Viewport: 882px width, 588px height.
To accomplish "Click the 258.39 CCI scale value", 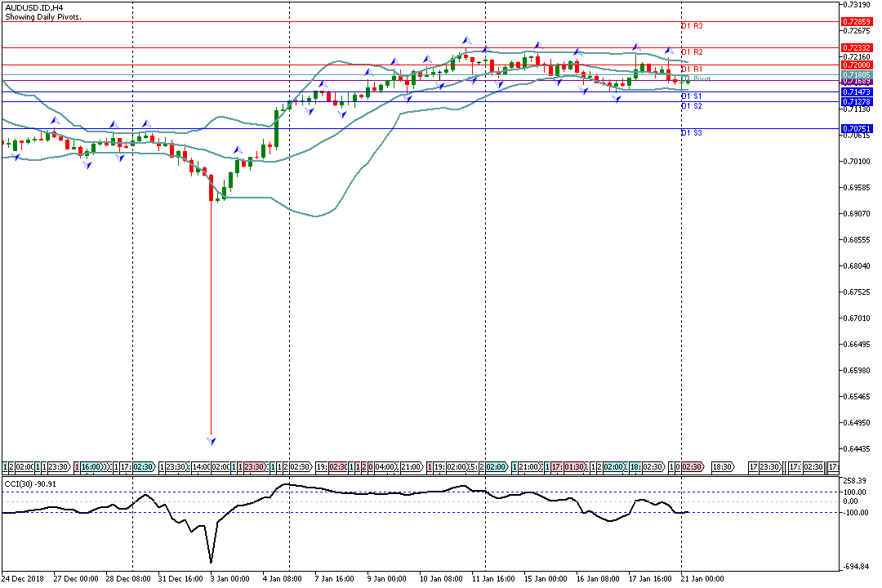I will [855, 480].
